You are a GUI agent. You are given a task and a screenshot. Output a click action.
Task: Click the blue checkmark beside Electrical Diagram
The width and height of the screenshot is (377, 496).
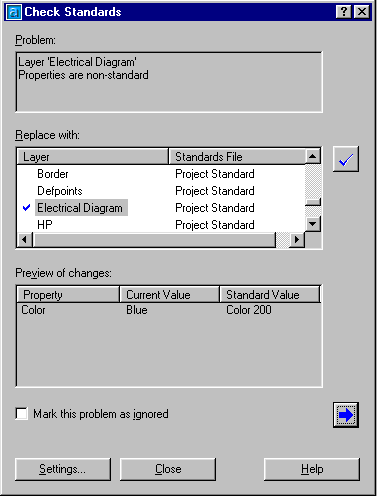(x=27, y=208)
